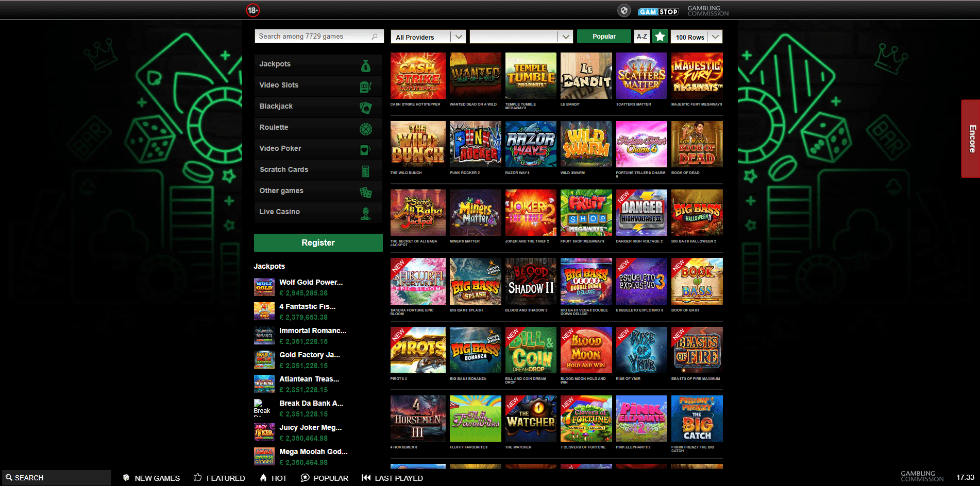Click the Blackjack cards icon
980x486 pixels.
(365, 108)
